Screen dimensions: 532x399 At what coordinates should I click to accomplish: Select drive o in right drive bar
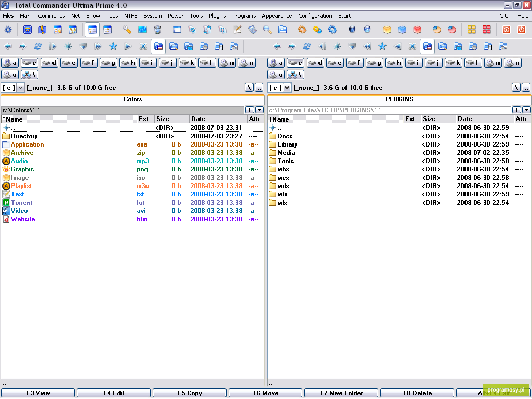[276, 75]
